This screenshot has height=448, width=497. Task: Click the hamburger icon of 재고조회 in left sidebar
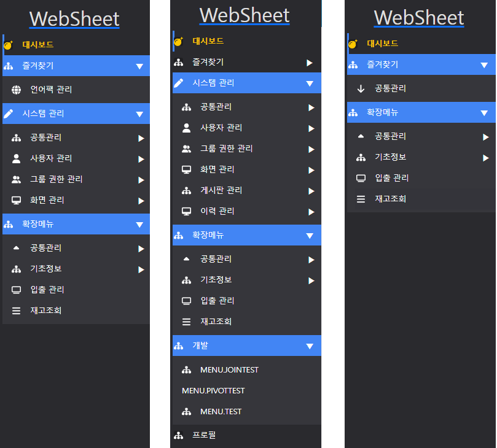pos(16,311)
